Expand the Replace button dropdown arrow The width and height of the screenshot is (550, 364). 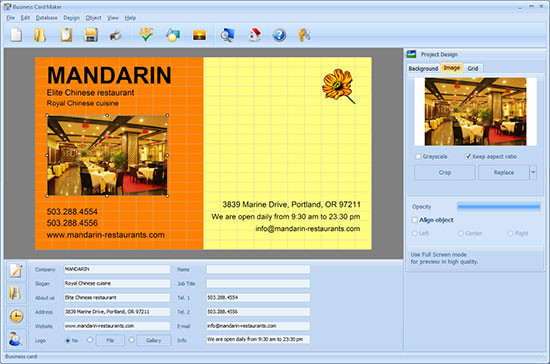pyautogui.click(x=533, y=173)
